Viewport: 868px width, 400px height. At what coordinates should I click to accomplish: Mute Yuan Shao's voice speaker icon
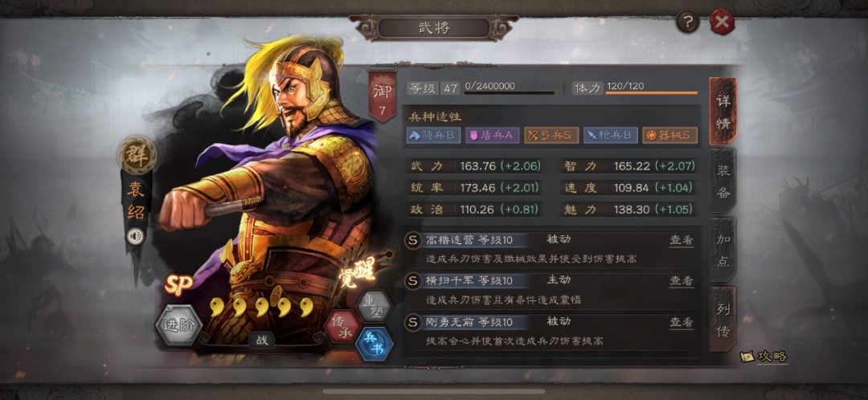click(134, 236)
